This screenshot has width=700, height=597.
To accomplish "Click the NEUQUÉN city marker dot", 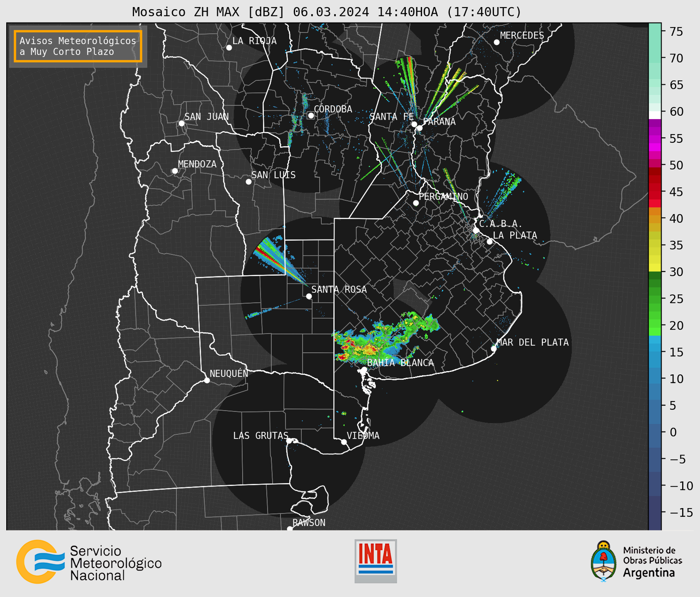I will 207,380.
